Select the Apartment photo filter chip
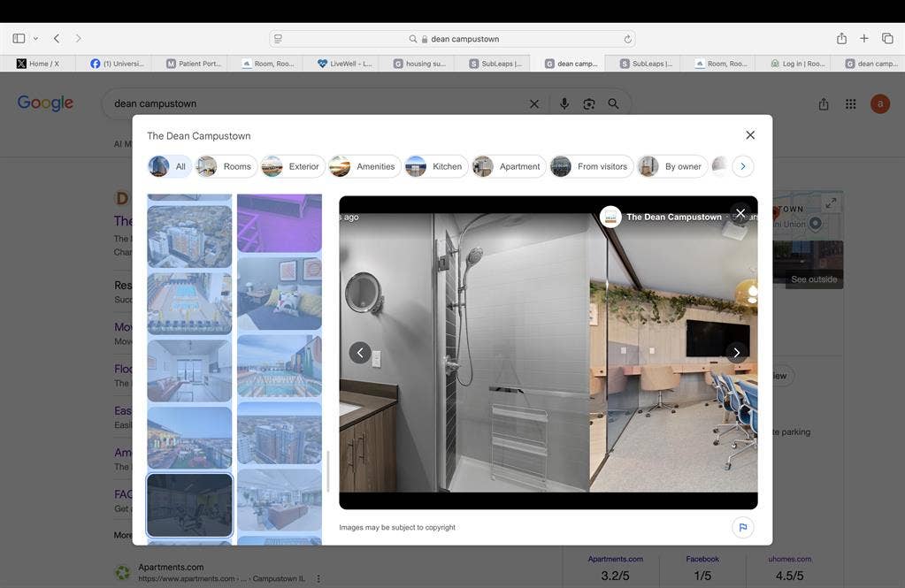The height and width of the screenshot is (588, 905). click(x=509, y=166)
